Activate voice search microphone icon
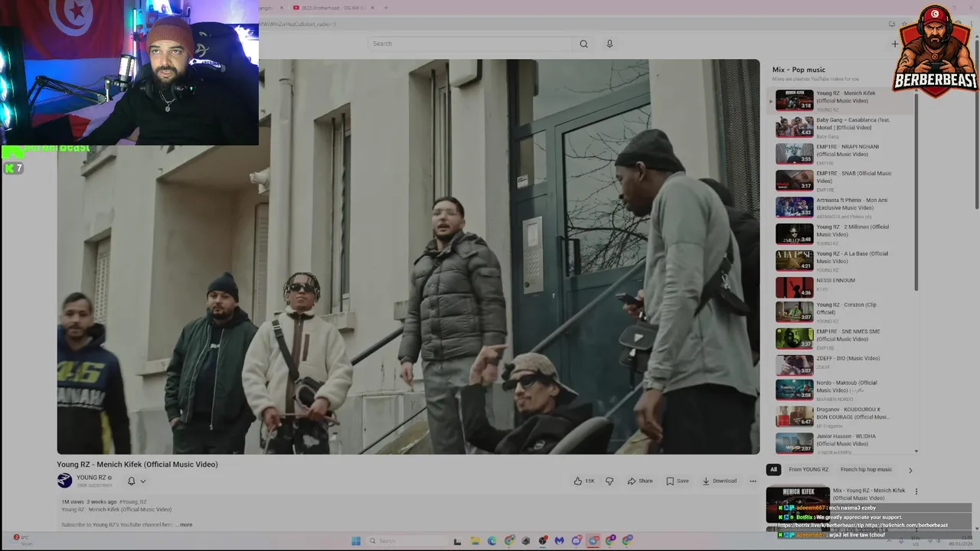This screenshot has width=980, height=551. (609, 44)
